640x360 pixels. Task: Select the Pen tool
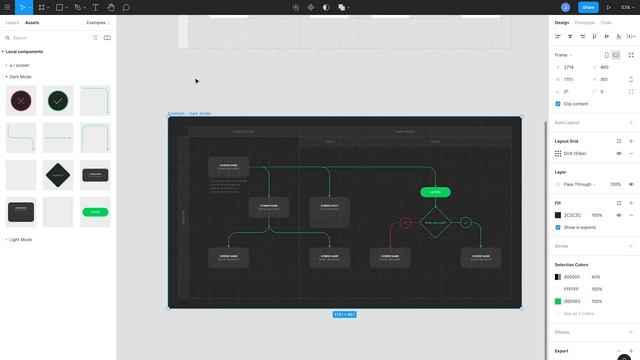tap(78, 7)
